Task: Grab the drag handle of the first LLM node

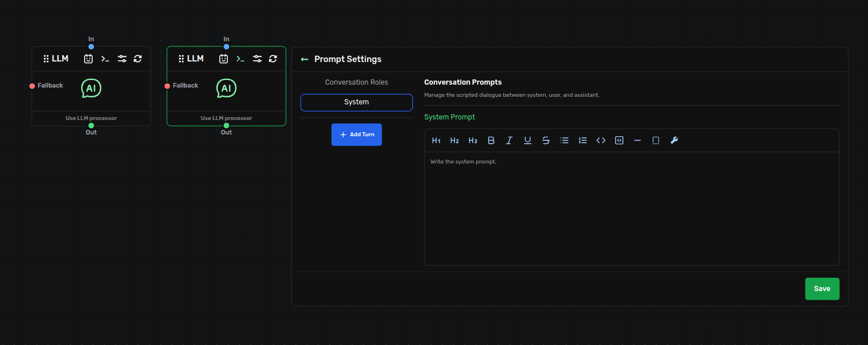Action: (46, 59)
